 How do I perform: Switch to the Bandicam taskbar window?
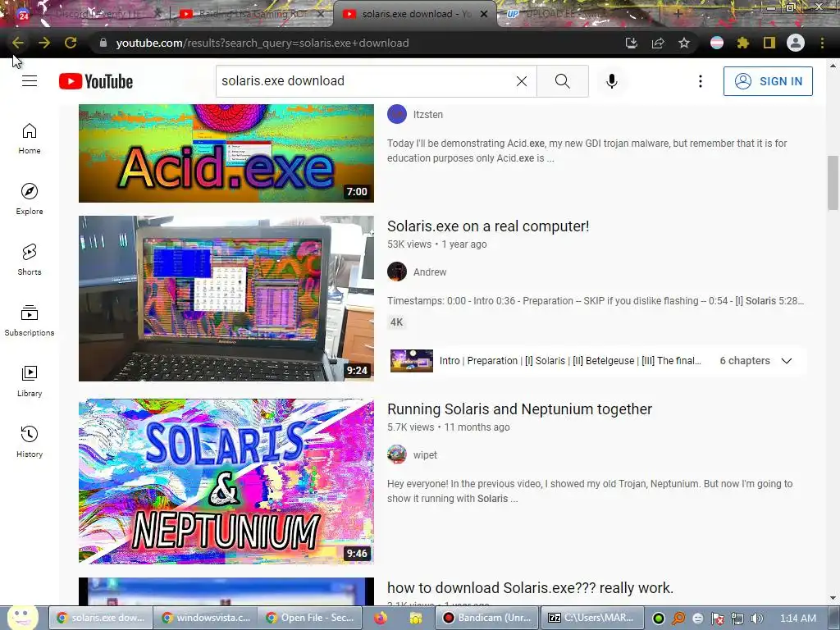487,618
